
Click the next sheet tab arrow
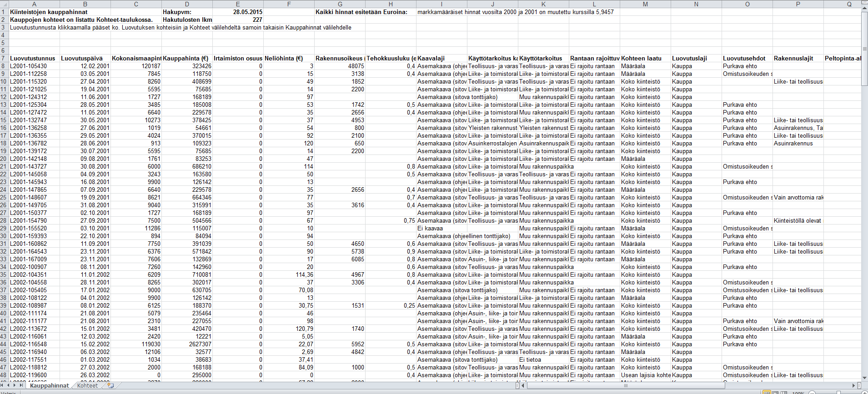[15, 385]
